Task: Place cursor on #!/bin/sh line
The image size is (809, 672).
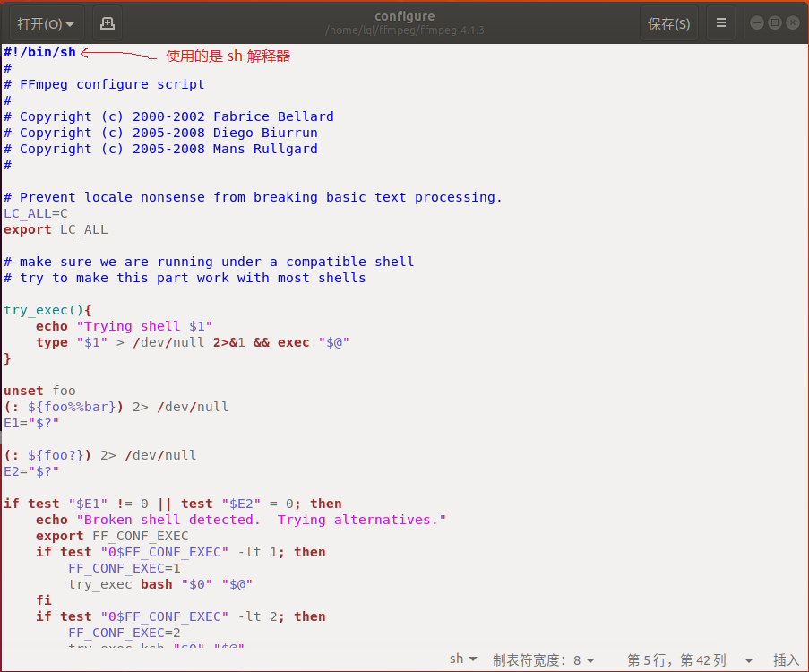Action: (x=39, y=52)
